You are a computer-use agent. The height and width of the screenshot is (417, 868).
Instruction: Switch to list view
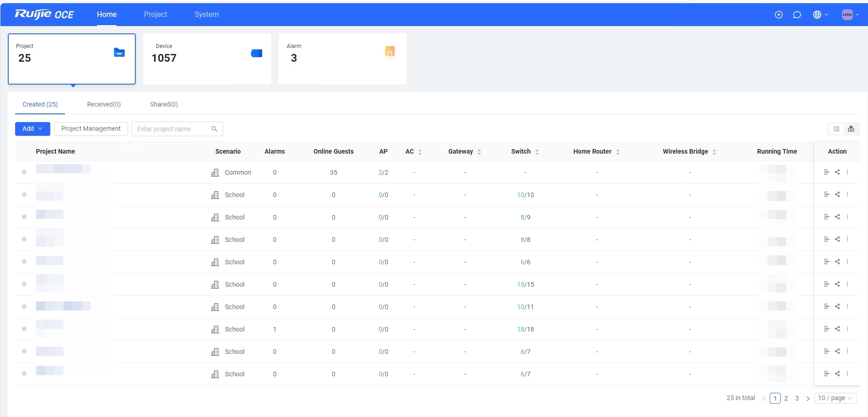(836, 129)
